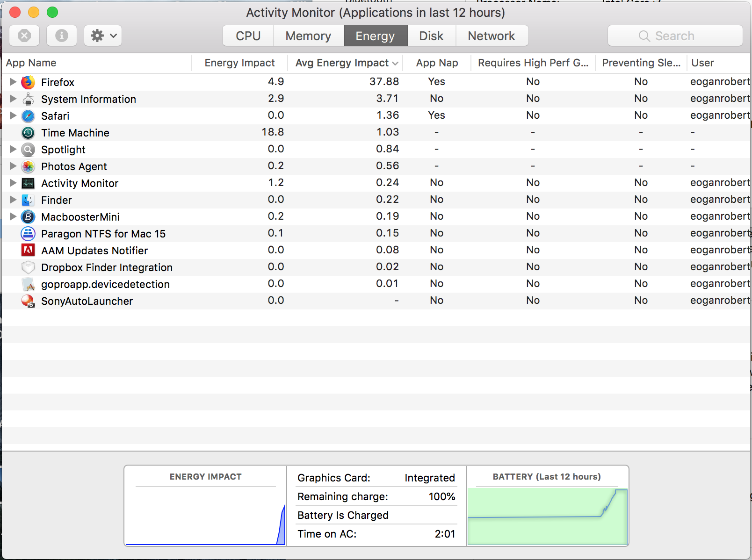
Task: Click the MacboosterMini icon
Action: (28, 217)
